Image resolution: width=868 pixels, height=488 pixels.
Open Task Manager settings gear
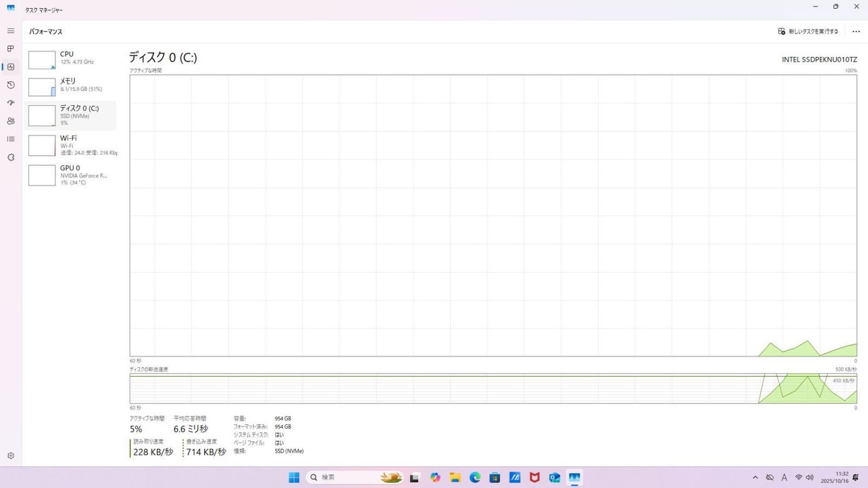pyautogui.click(x=10, y=456)
